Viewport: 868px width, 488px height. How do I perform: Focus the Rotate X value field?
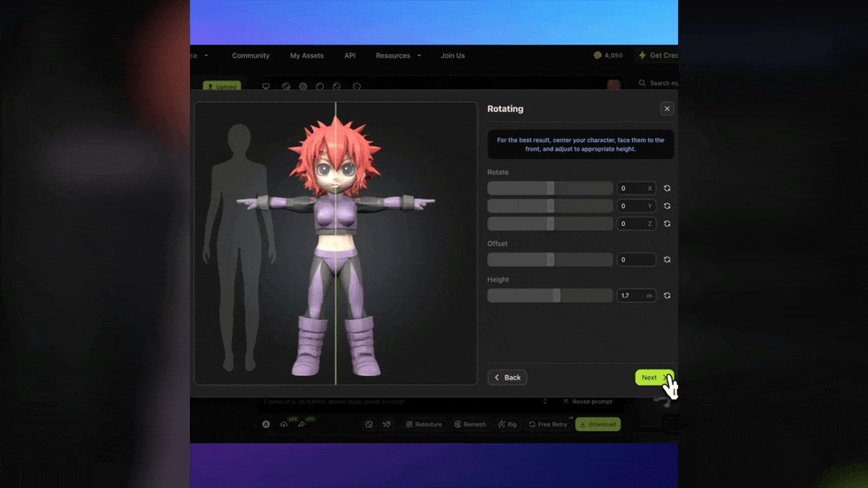(637, 188)
